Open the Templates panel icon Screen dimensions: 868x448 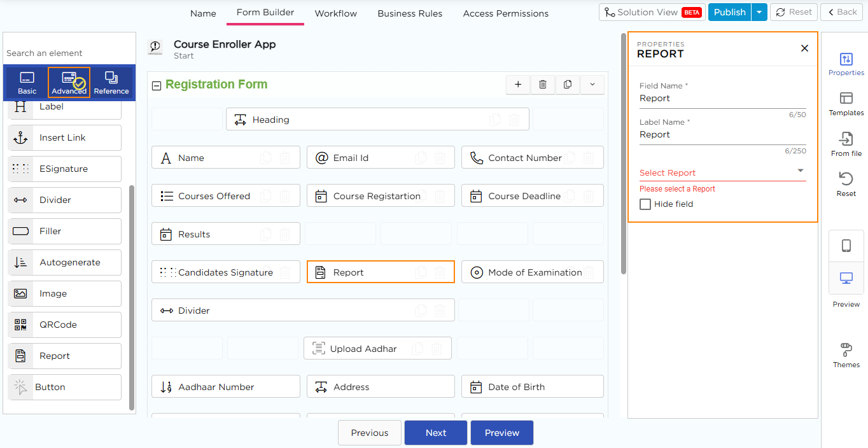click(846, 98)
